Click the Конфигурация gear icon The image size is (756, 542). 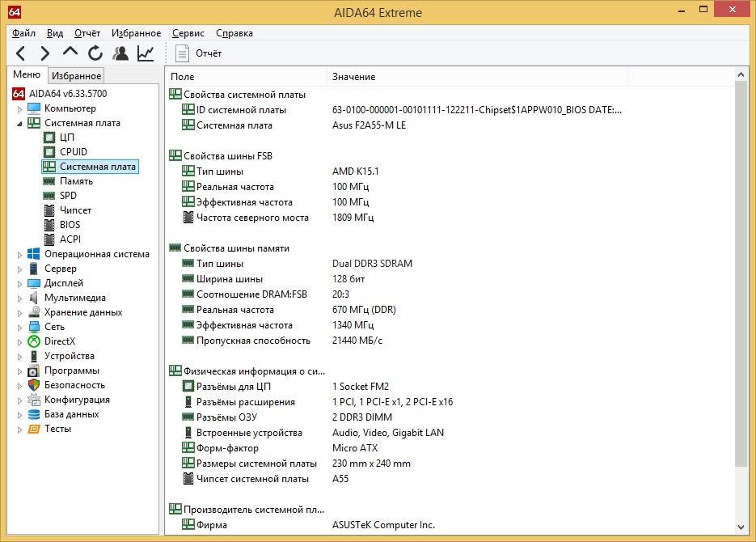coord(34,400)
